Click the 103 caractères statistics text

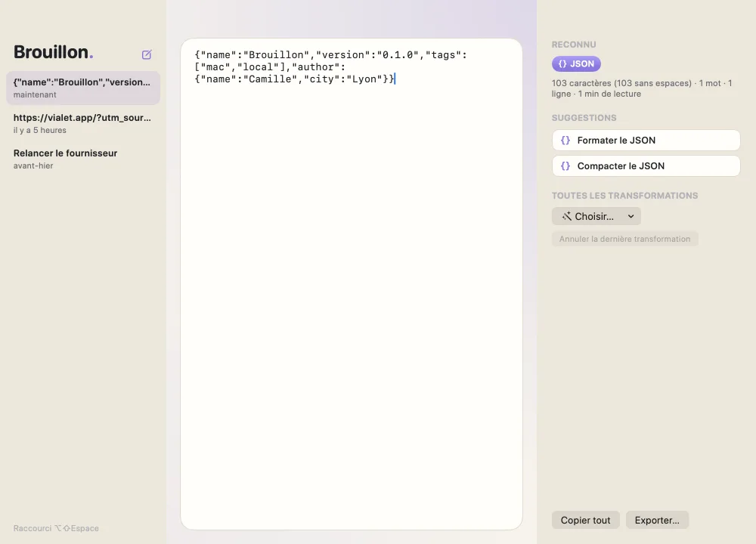tap(642, 88)
